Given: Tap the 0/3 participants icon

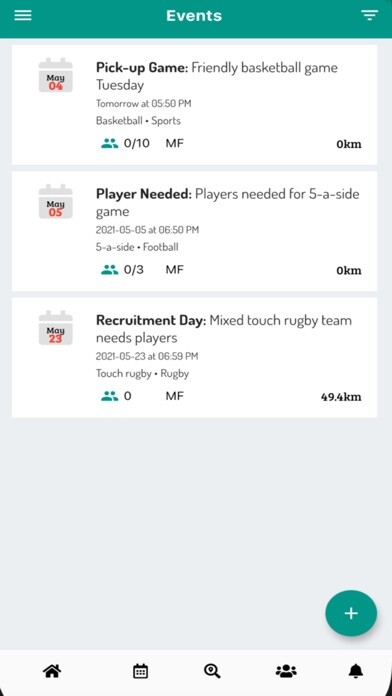Looking at the screenshot, I should click(x=109, y=270).
